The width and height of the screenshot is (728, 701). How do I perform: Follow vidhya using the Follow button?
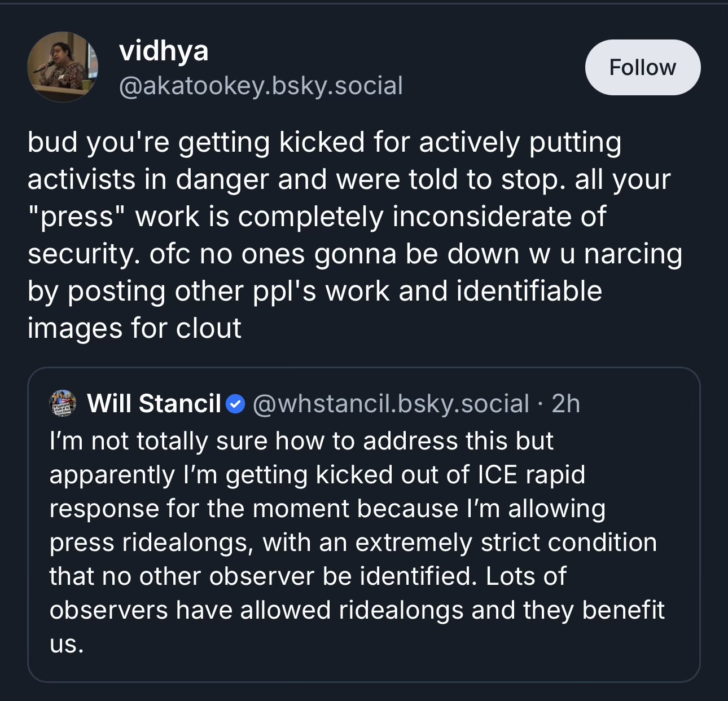643,67
